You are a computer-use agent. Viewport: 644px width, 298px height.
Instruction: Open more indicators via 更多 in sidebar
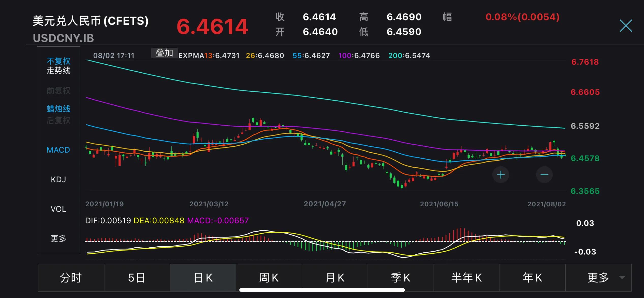point(58,239)
